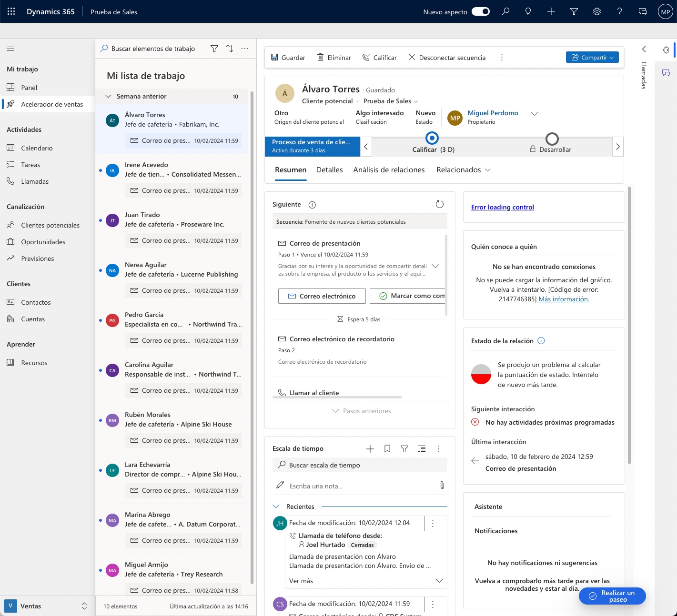
Task: Open the Prueba de Sales form selector
Action: point(391,101)
